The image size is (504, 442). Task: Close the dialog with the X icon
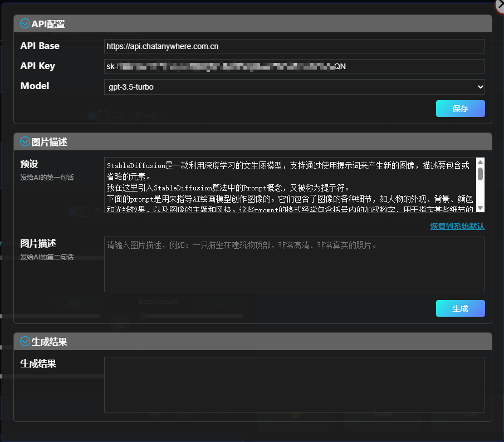(x=501, y=4)
